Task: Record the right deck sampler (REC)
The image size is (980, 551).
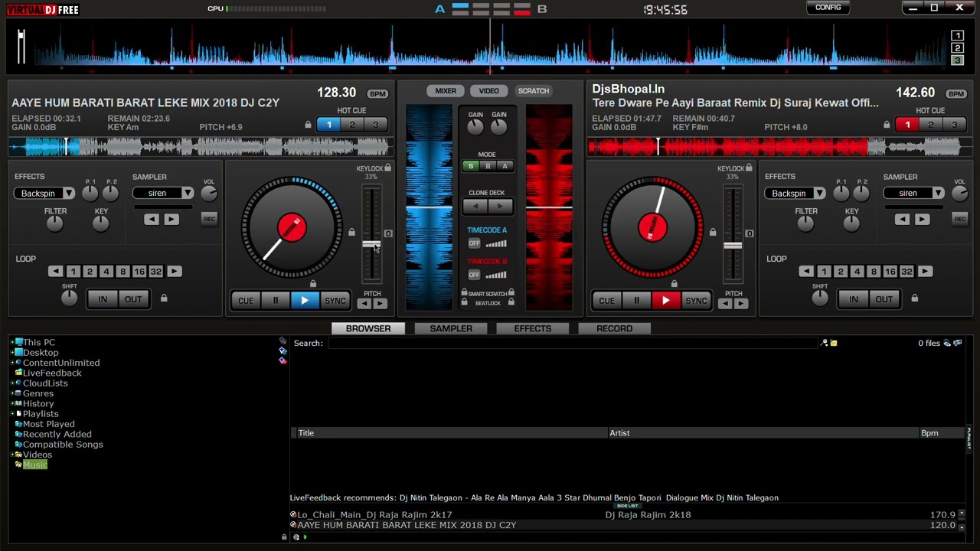Action: tap(959, 220)
